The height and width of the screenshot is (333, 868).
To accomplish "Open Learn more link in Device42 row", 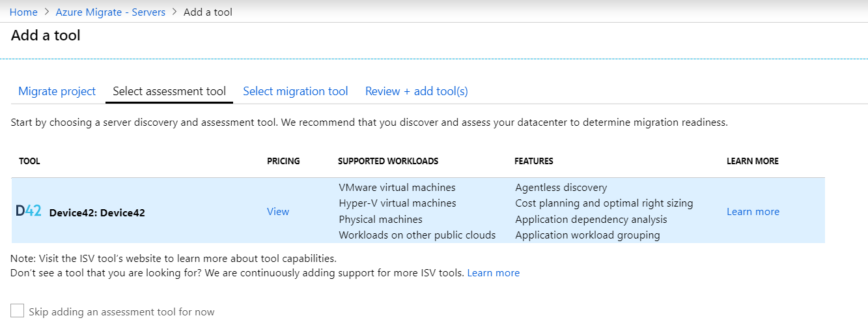I will 753,211.
